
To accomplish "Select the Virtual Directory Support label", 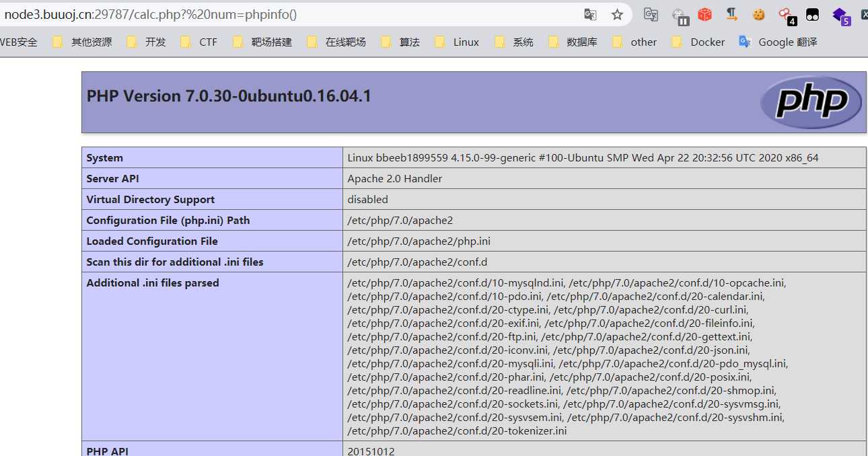I will click(150, 200).
